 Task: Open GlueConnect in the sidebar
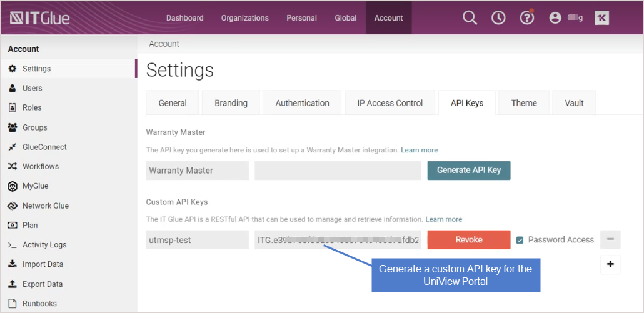[x=44, y=147]
